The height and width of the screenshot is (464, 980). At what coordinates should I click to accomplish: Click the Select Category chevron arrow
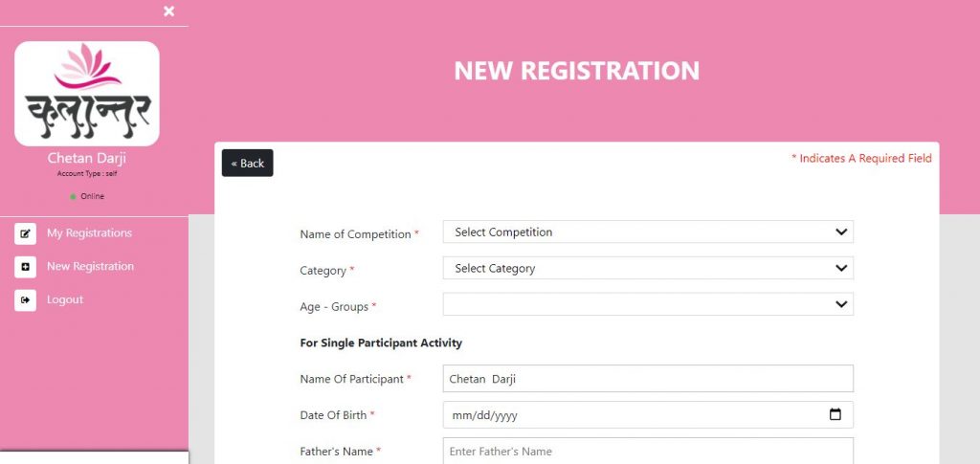pyautogui.click(x=841, y=268)
